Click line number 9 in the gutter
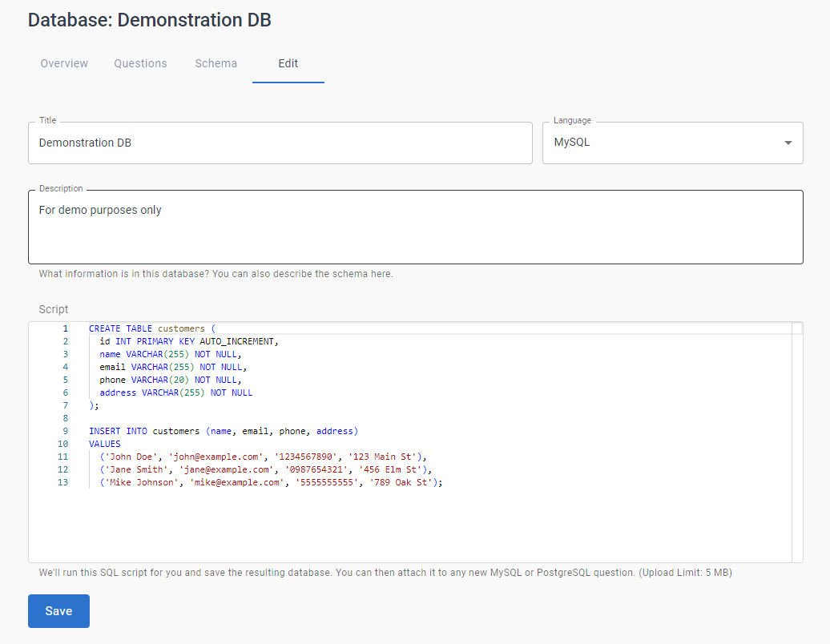 coord(66,431)
